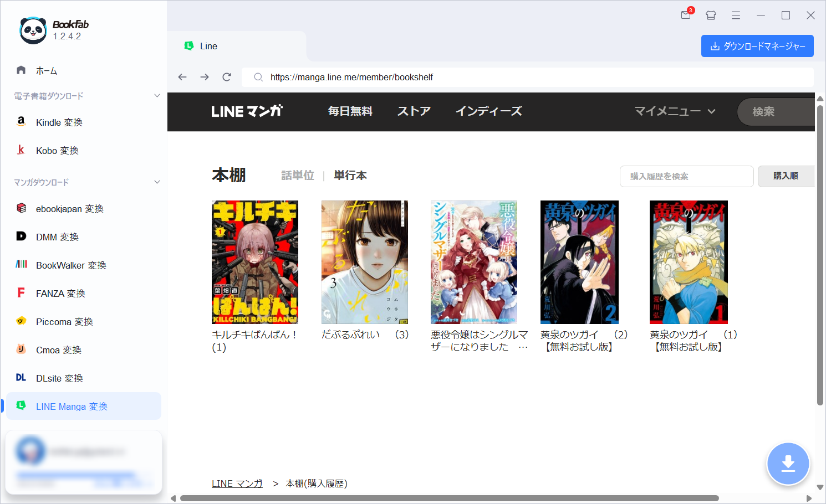Click the vertical page scrollbar

[820, 255]
